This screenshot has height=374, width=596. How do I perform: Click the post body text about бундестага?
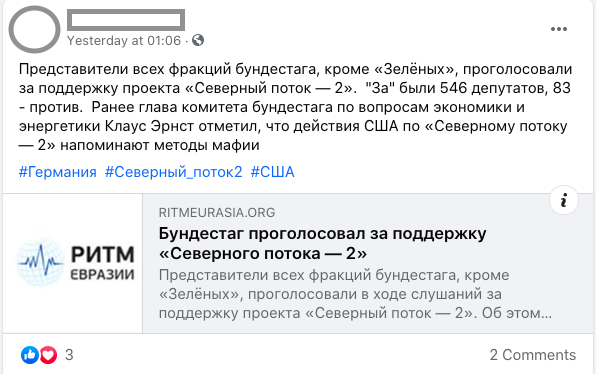[295, 107]
